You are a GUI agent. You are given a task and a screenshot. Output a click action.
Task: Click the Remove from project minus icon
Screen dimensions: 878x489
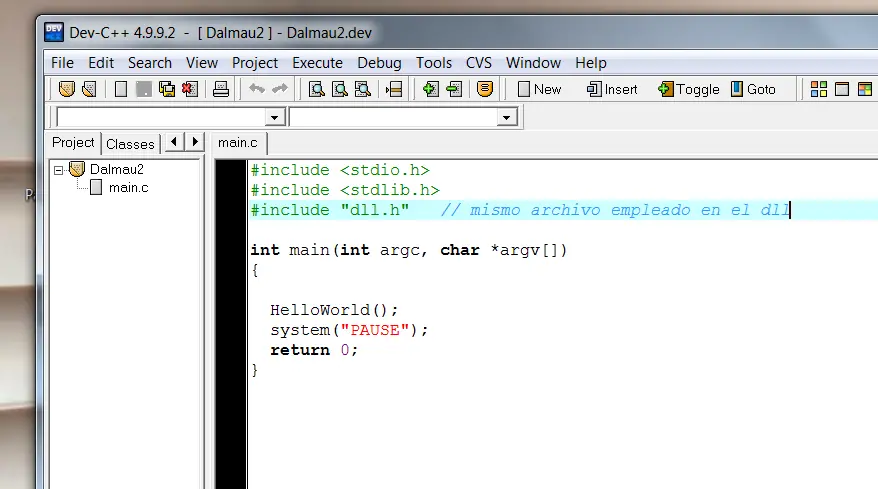454,89
